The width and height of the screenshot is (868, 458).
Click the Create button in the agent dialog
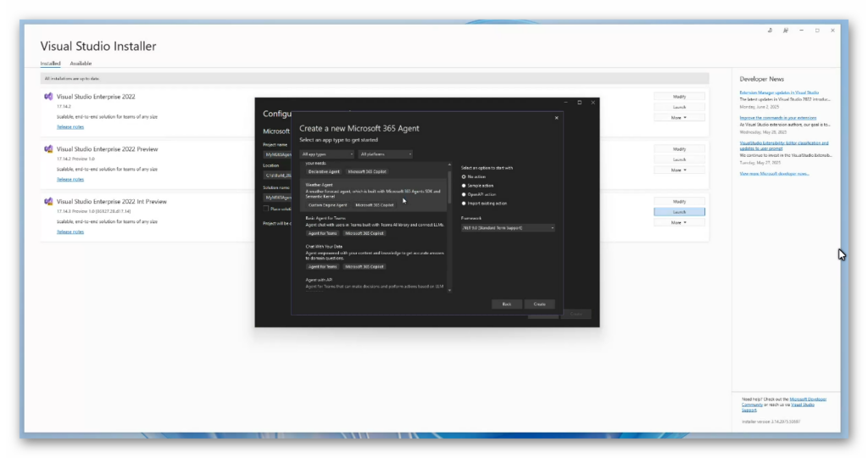click(540, 304)
